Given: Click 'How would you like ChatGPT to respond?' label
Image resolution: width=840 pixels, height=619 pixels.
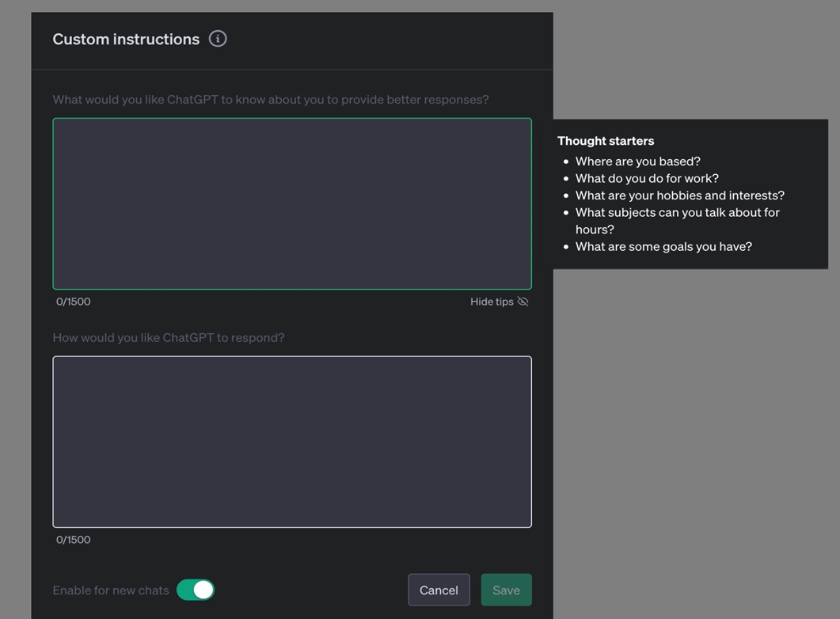Looking at the screenshot, I should click(x=169, y=338).
